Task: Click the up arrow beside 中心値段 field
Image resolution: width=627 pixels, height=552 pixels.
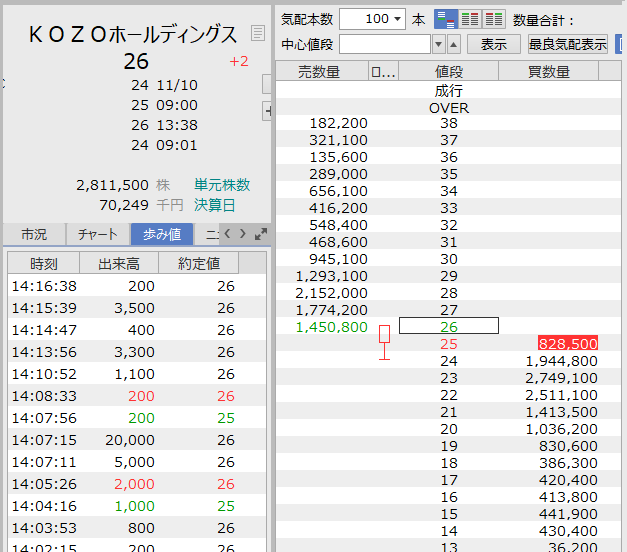Action: tap(453, 45)
